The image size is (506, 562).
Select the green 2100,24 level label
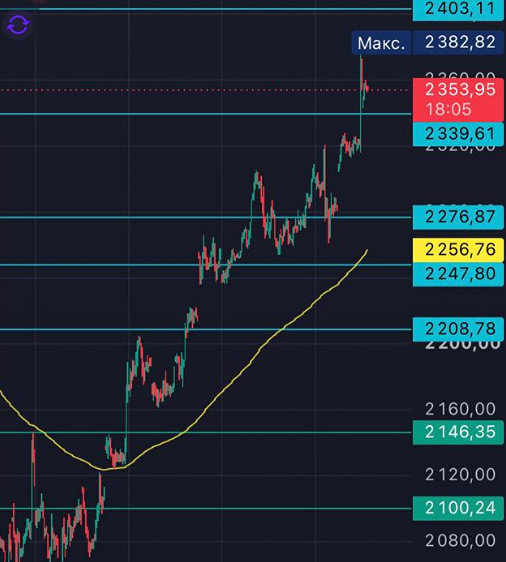[x=458, y=508]
